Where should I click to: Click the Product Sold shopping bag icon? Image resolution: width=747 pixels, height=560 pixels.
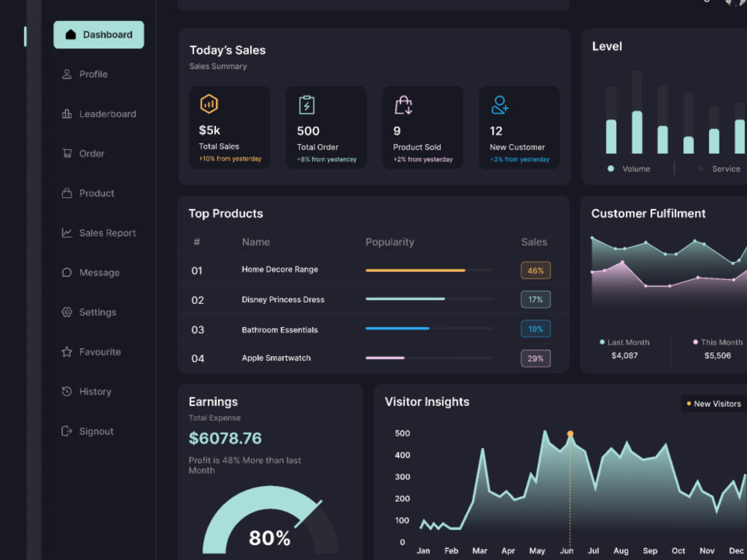(x=403, y=105)
